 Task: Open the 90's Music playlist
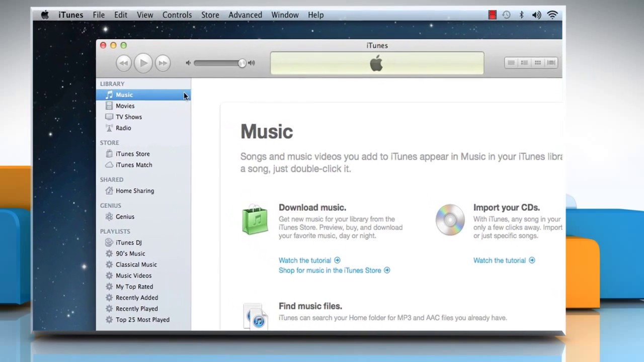[143, 253]
